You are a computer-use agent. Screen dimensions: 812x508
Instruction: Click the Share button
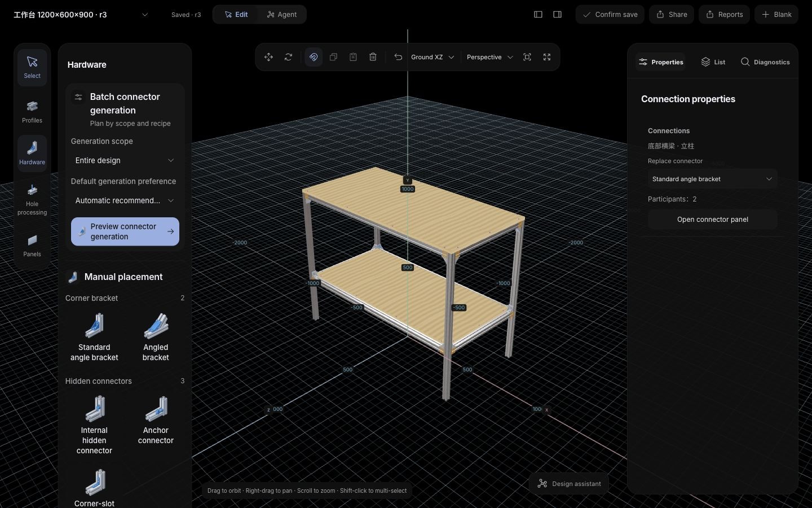(672, 15)
